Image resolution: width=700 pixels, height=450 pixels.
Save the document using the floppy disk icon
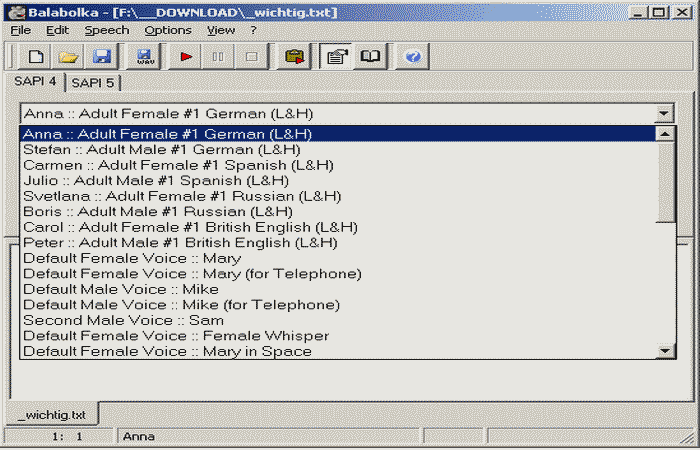pos(101,57)
